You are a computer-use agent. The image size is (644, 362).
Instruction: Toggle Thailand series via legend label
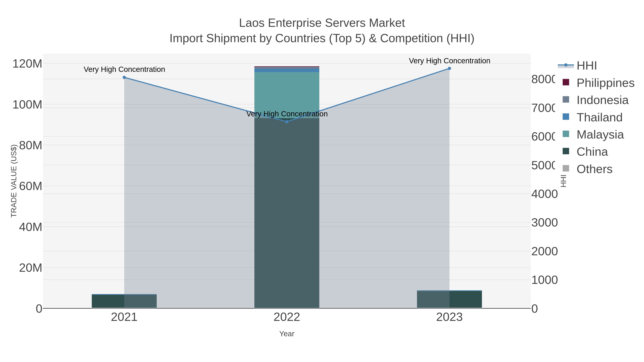click(599, 117)
